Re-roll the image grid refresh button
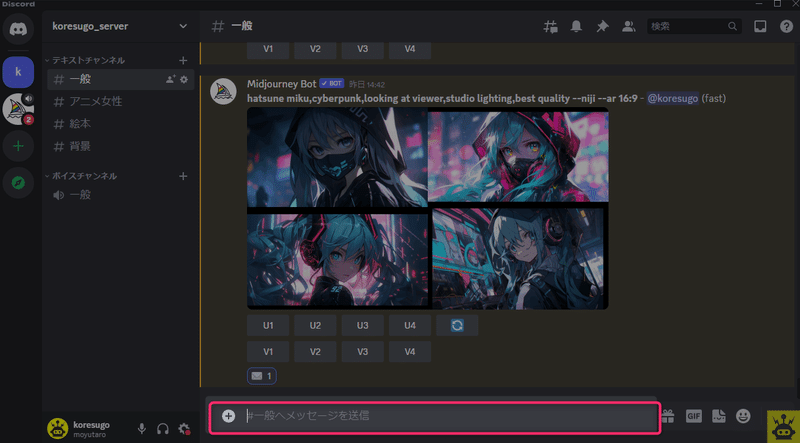This screenshot has height=443, width=800. [x=457, y=325]
